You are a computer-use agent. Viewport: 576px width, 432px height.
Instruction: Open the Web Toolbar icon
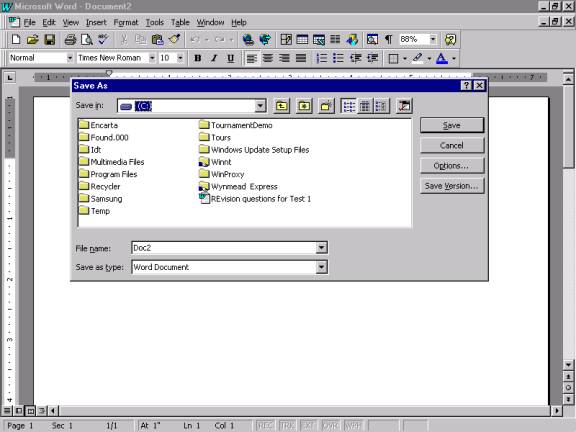pos(265,39)
